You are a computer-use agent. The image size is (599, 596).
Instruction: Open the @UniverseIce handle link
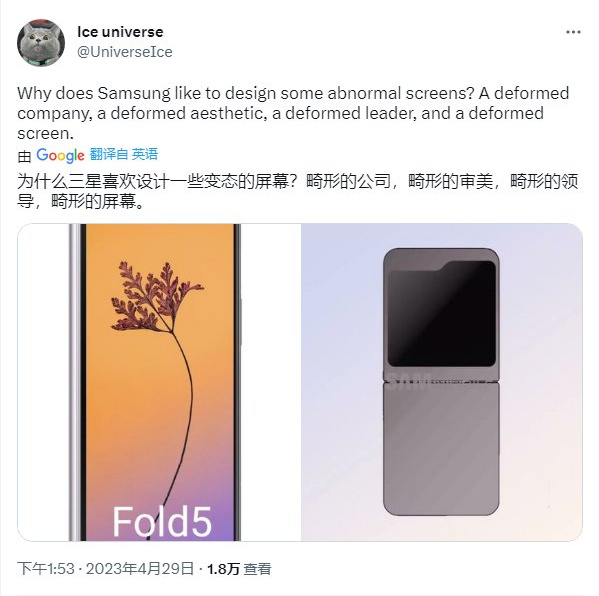(x=125, y=52)
